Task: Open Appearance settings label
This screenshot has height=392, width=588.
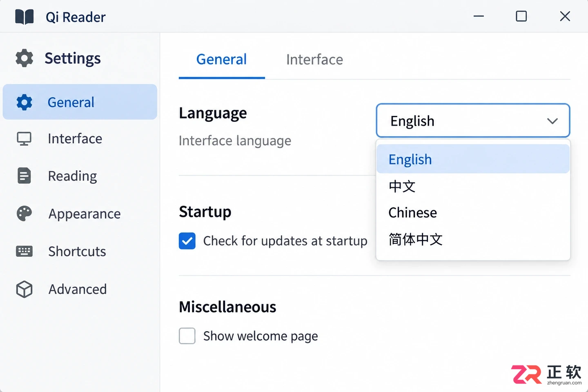Action: click(85, 214)
